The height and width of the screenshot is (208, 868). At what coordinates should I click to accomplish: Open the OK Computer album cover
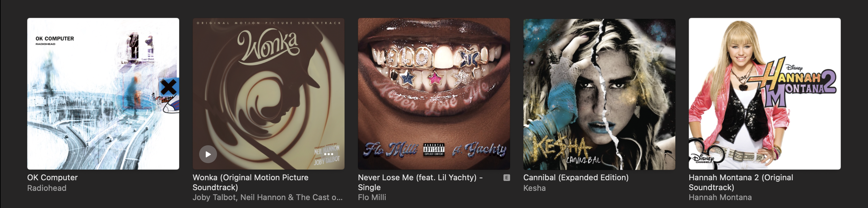click(x=103, y=94)
